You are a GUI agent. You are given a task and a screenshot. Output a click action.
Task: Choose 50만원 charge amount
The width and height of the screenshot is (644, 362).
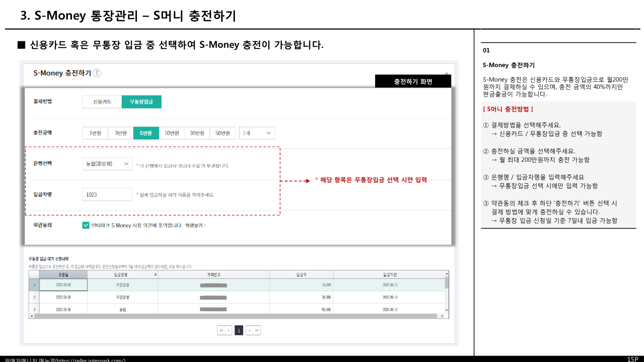(223, 133)
